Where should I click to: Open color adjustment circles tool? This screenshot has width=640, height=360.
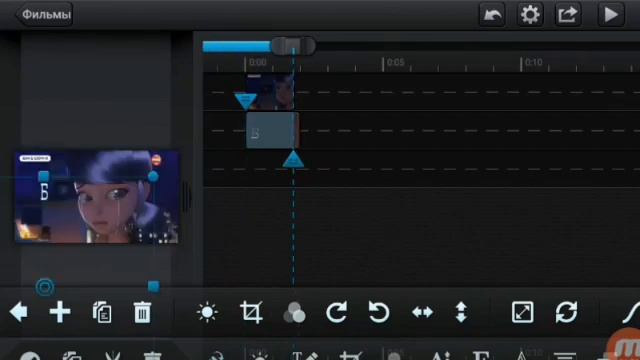tap(294, 313)
